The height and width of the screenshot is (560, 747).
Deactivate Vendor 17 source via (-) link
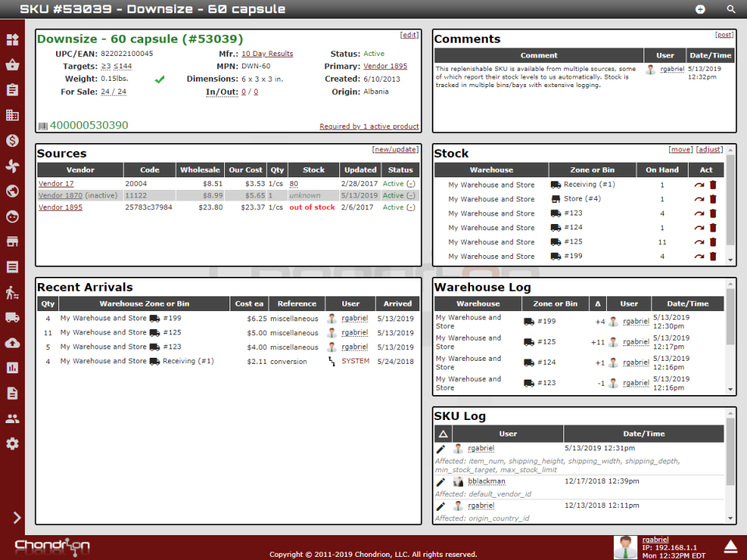click(411, 184)
